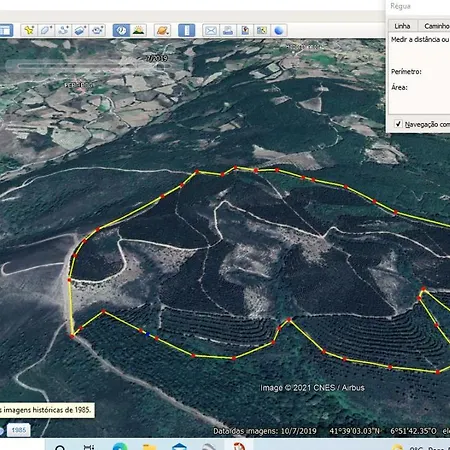Screen dimensions: 450x450
Task: Click the Add Image Overlay icon
Action: coord(80,30)
